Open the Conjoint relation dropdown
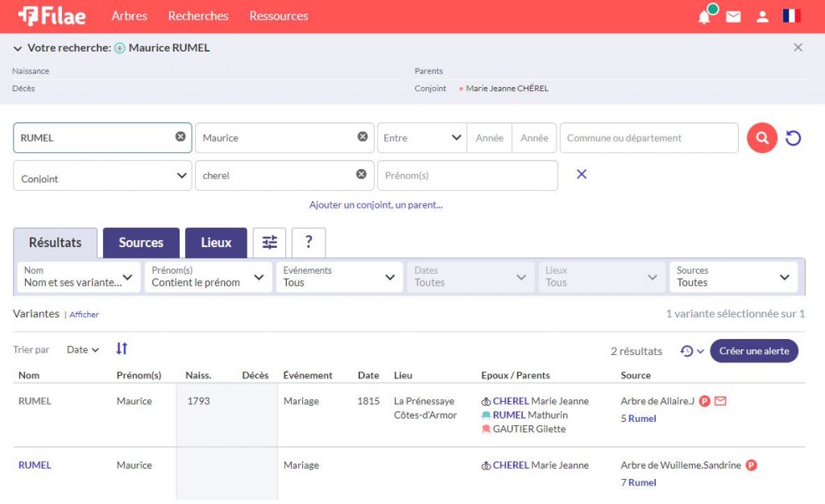Screen dimensions: 825x504 (102, 176)
